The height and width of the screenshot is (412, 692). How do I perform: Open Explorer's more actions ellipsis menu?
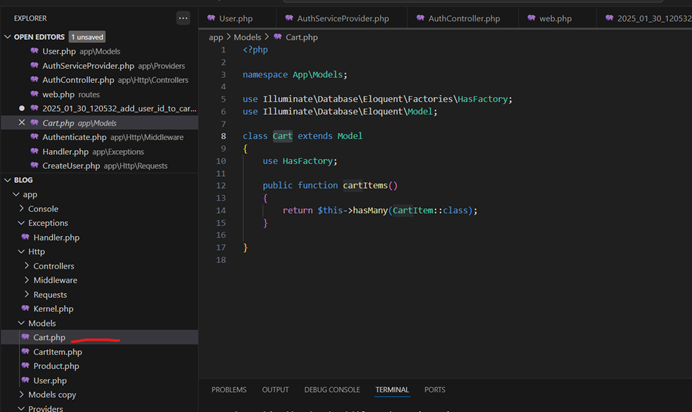click(x=182, y=18)
